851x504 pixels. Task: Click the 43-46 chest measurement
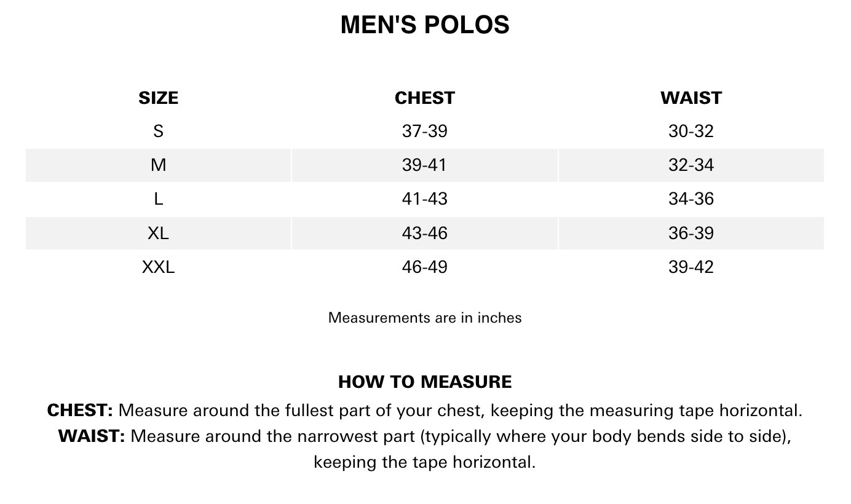(x=425, y=234)
